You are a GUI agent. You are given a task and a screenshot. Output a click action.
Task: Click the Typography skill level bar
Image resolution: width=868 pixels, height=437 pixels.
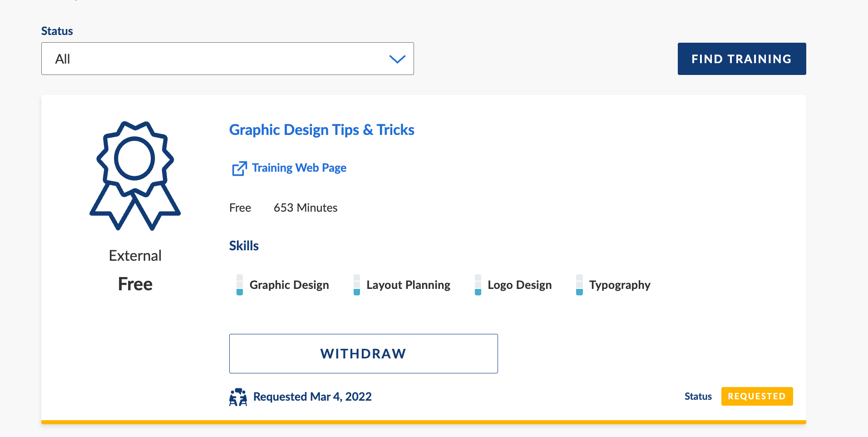tap(579, 285)
